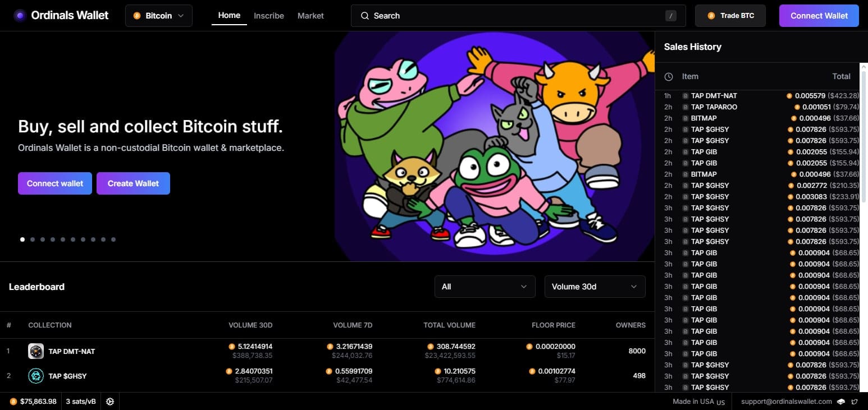Click the 3 sats/vB fee indicator
Viewport: 868px width, 410px height.
[81, 402]
